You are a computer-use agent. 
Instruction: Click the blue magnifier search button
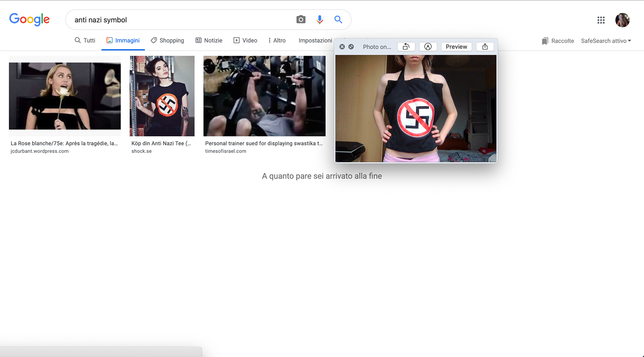tap(338, 19)
